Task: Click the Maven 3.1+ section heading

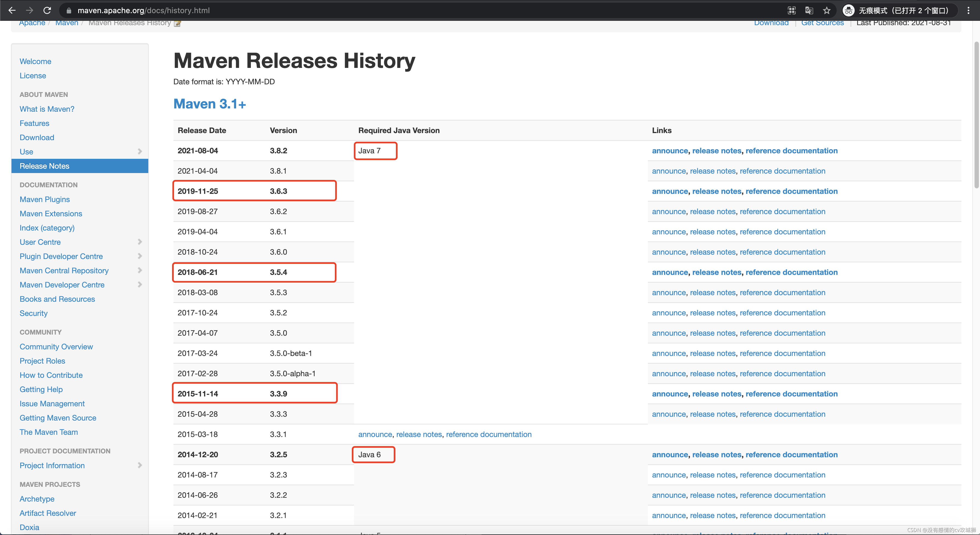Action: [210, 103]
